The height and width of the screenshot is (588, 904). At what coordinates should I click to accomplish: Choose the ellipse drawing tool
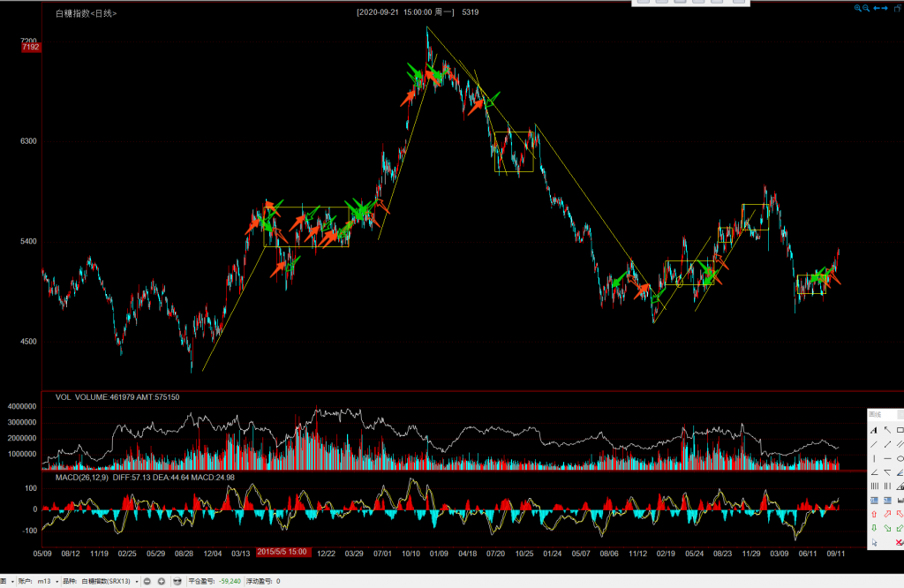click(899, 458)
